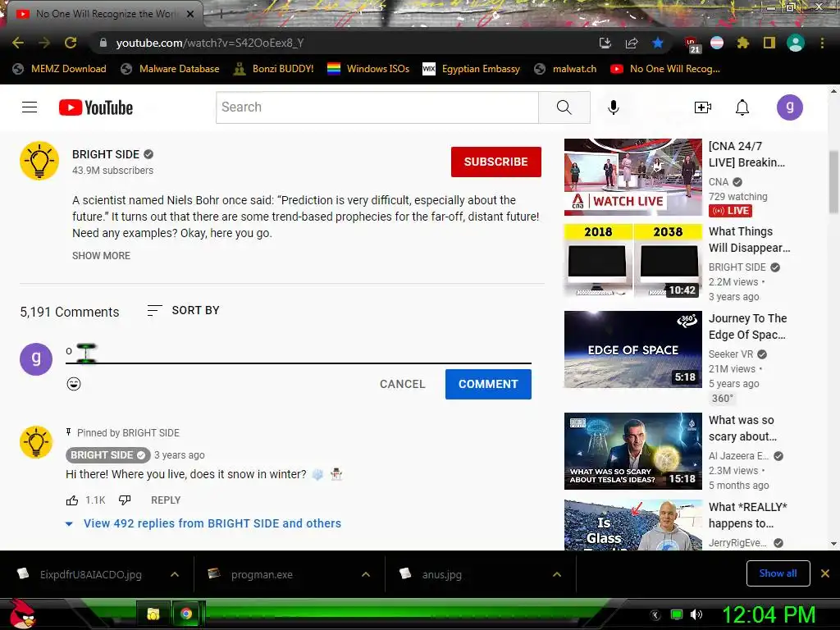The height and width of the screenshot is (630, 840).
Task: Open BRIGHT SIDE channel name link
Action: (x=106, y=154)
